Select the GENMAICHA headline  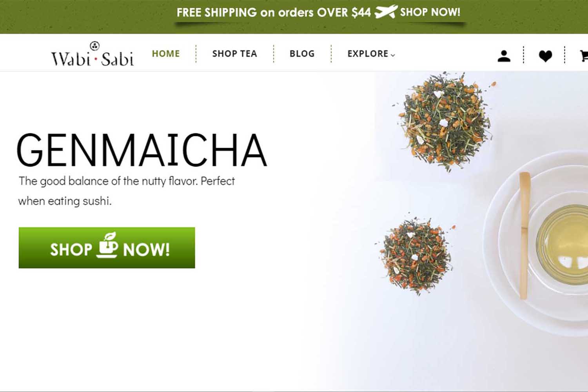coord(142,150)
